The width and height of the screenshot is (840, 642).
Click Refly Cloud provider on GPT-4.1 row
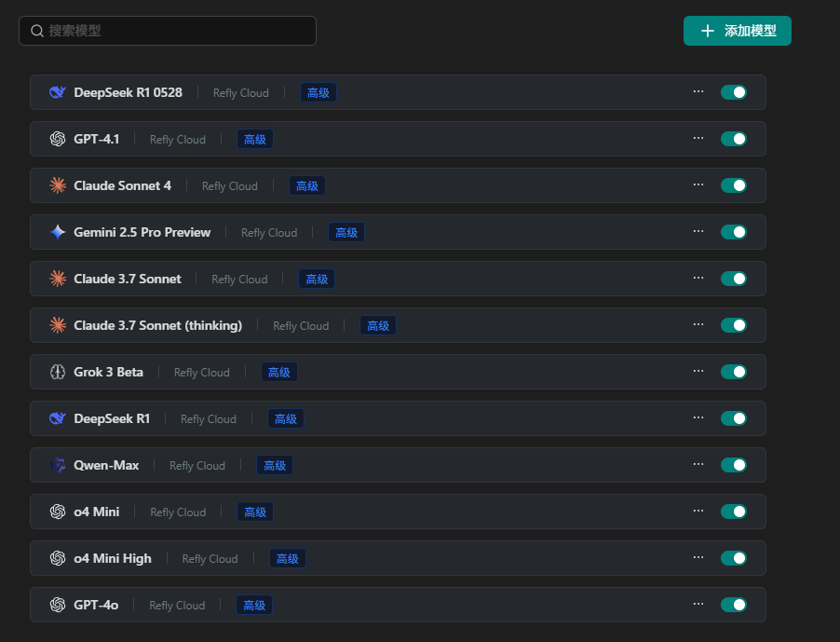[x=177, y=140]
